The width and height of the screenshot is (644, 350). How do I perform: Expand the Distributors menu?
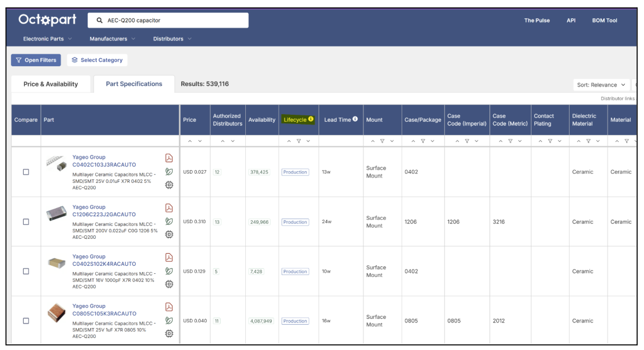tap(173, 39)
